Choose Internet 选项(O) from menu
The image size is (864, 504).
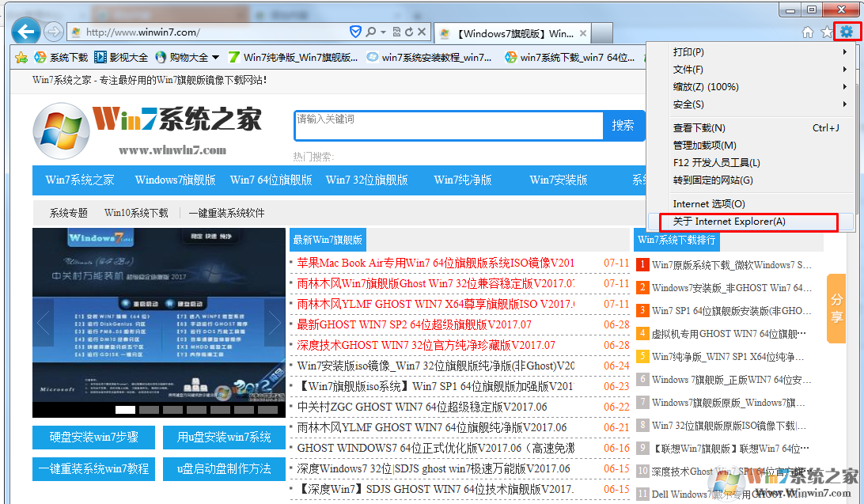709,204
